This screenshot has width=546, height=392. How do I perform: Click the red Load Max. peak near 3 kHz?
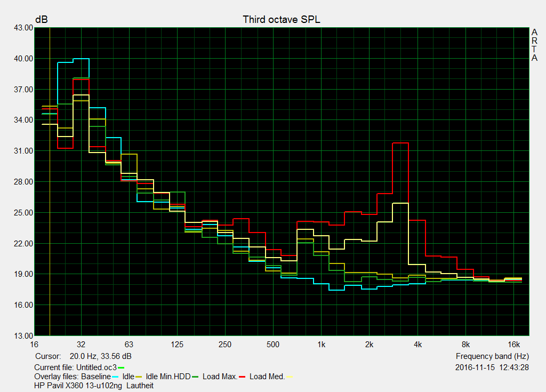point(400,143)
